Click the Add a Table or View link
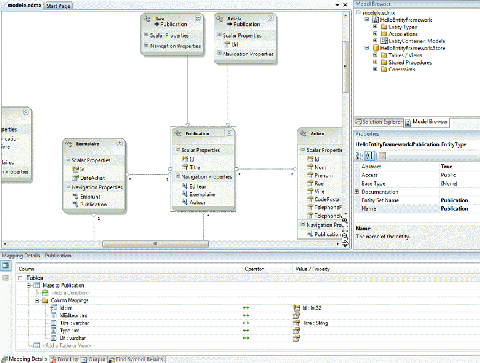The width and height of the screenshot is (480, 363). [x=67, y=346]
